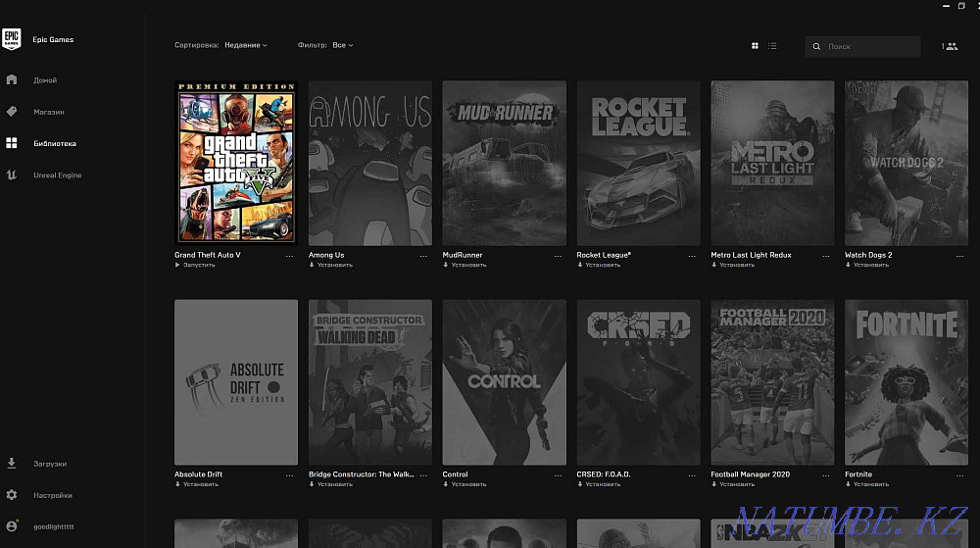Viewport: 980px width, 548px height.
Task: Focus the Поиск search field
Action: (862, 46)
